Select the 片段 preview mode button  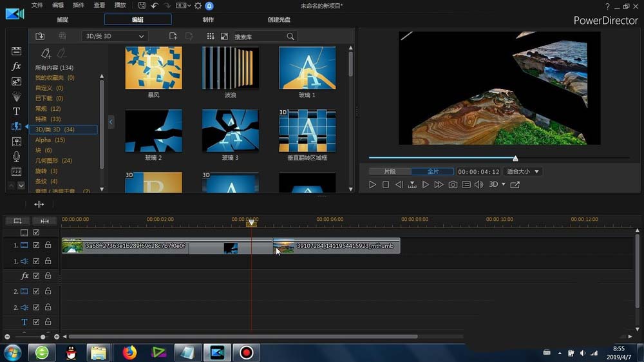coord(390,172)
